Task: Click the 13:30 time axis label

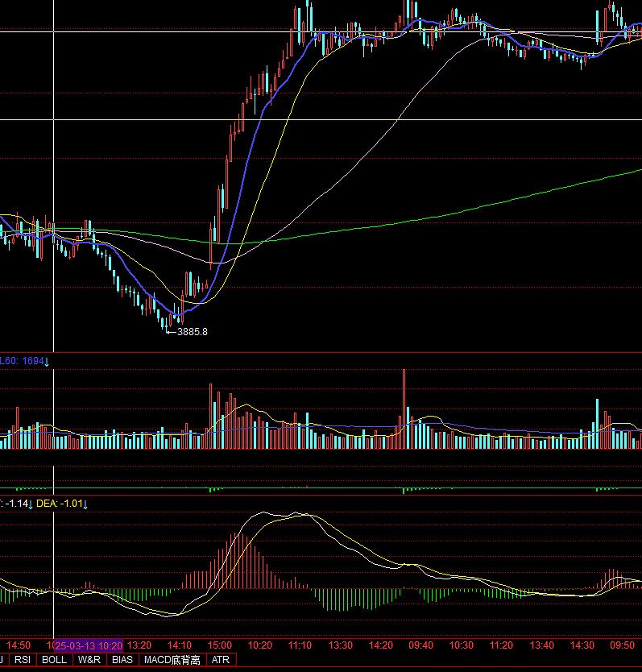Action: click(340, 645)
